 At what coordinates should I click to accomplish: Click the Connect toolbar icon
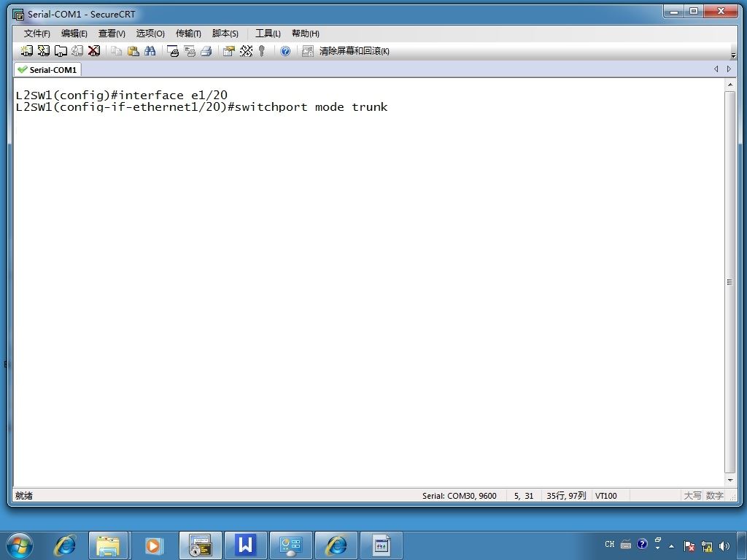[27, 51]
